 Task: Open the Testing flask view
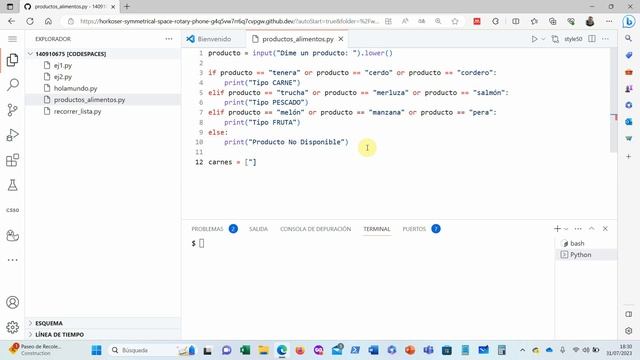tap(13, 185)
